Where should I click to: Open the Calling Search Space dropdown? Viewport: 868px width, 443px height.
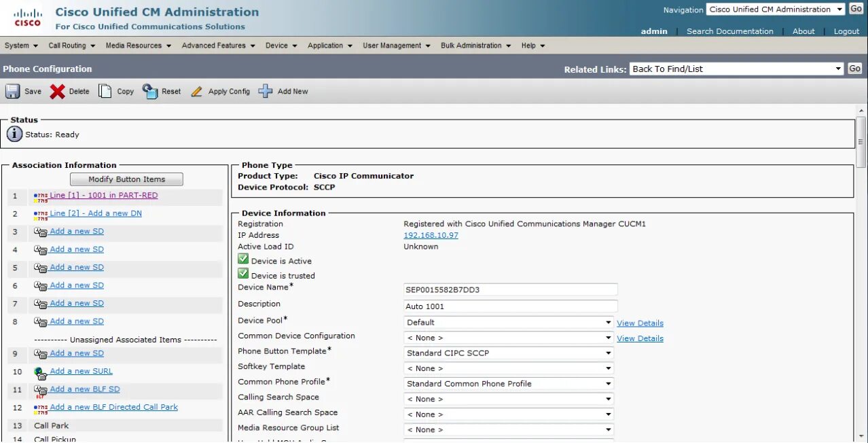[509, 399]
